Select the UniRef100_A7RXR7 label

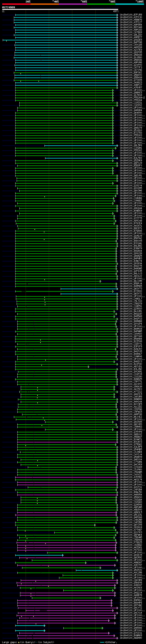click(131, 87)
